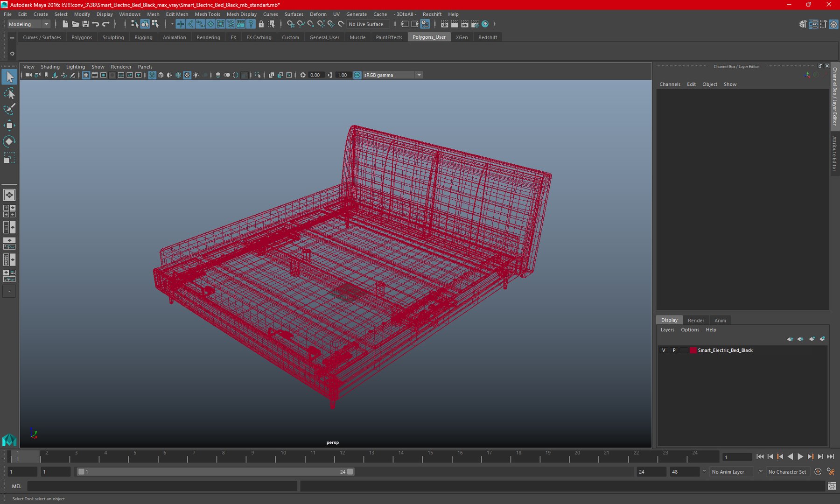Activate the Lasso select tool
Image resolution: width=840 pixels, height=504 pixels.
click(9, 93)
